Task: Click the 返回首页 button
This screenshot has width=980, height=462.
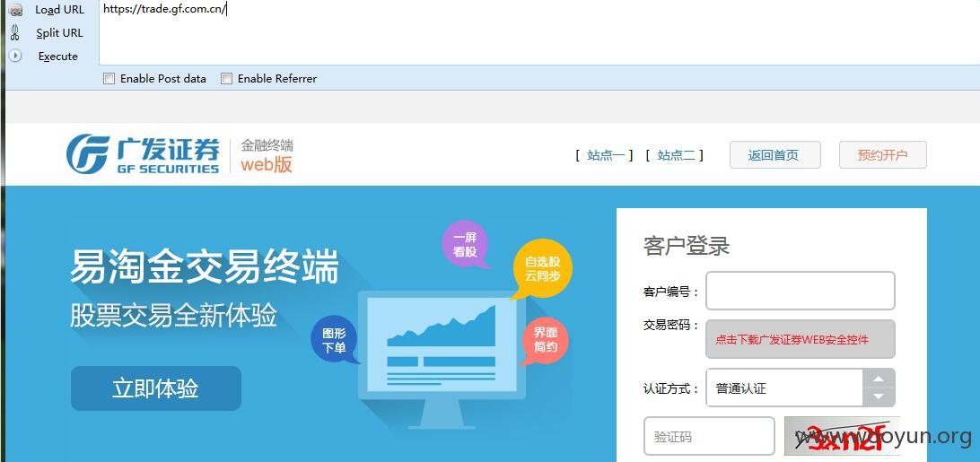Action: click(x=775, y=155)
